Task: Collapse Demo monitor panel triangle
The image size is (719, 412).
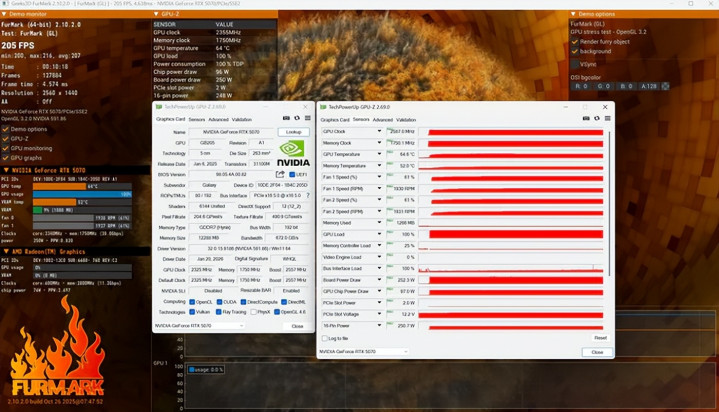Action: pos(4,14)
